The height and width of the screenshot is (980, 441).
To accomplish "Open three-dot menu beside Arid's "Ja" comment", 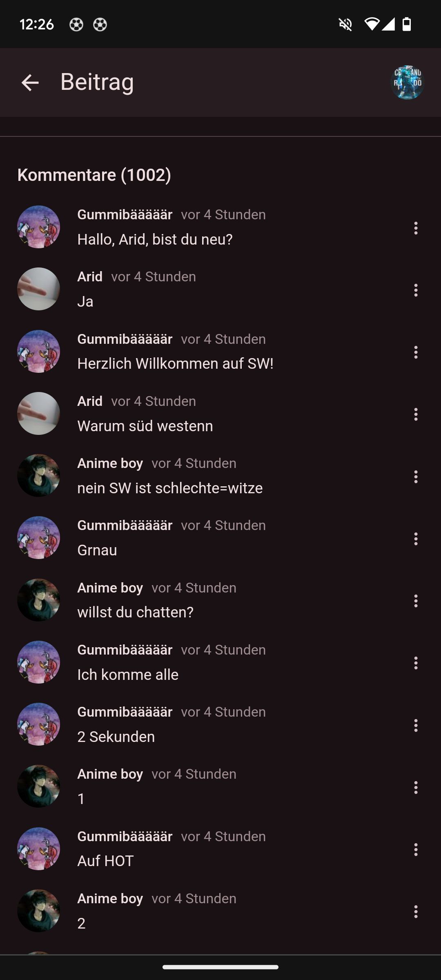I will pos(416,290).
